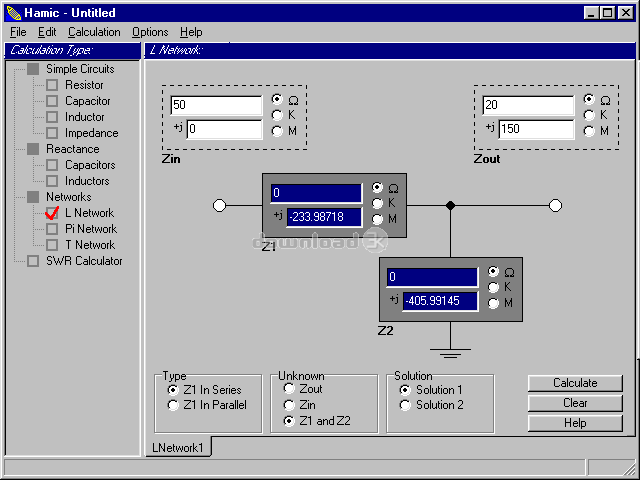The height and width of the screenshot is (480, 640).
Task: Check the Inductor calculation type box
Action: pyautogui.click(x=52, y=117)
